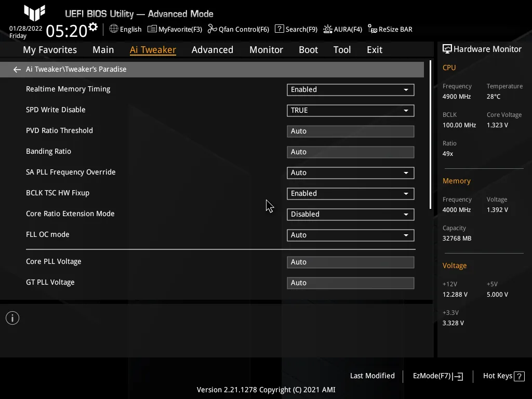Click the EzMode exit arrow icon
The image size is (532, 399).
[x=458, y=376]
